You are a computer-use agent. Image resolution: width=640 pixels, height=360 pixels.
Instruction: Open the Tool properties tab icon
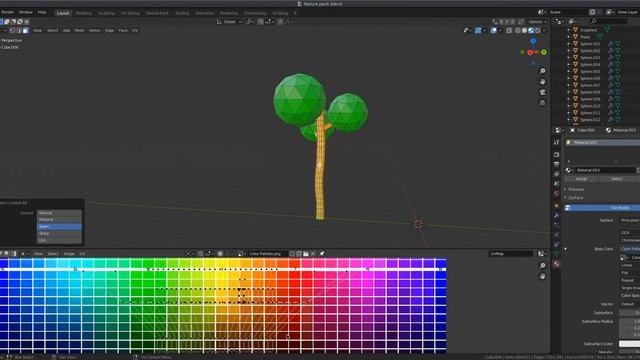pyautogui.click(x=556, y=142)
